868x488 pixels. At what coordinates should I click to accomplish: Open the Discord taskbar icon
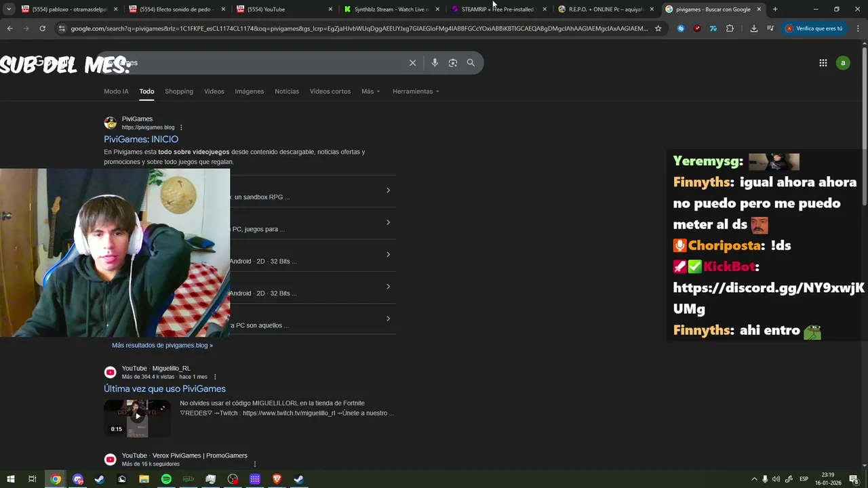click(x=78, y=479)
